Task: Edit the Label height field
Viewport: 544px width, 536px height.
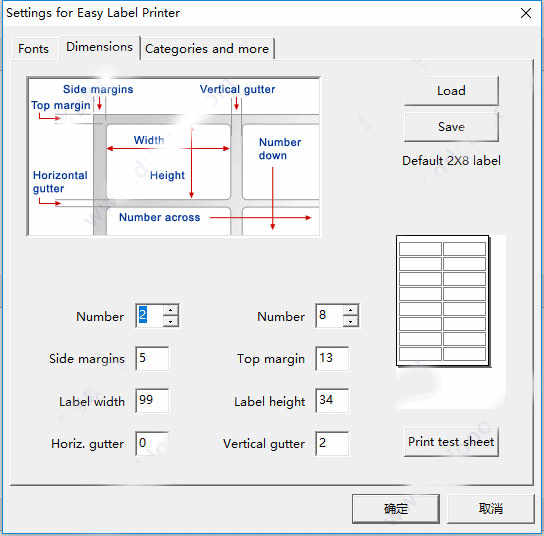Action: [x=332, y=401]
